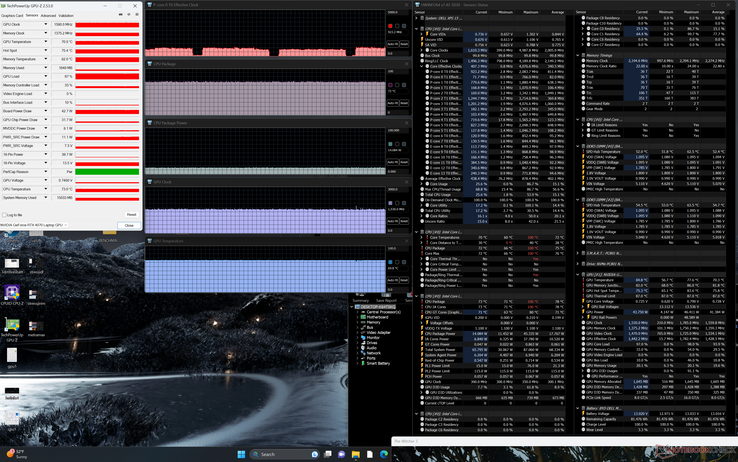
Task: Select the Monitor icon in HWiNFO tree
Action: pos(363,338)
